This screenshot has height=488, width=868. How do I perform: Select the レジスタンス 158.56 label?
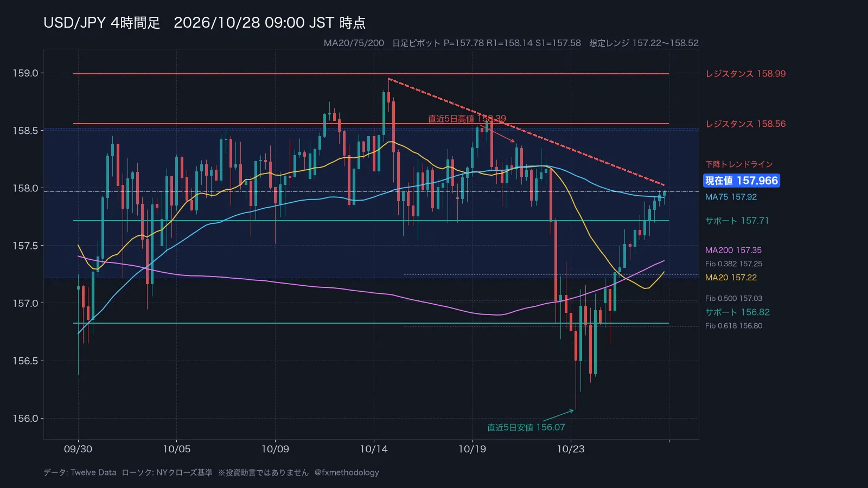[x=745, y=124]
